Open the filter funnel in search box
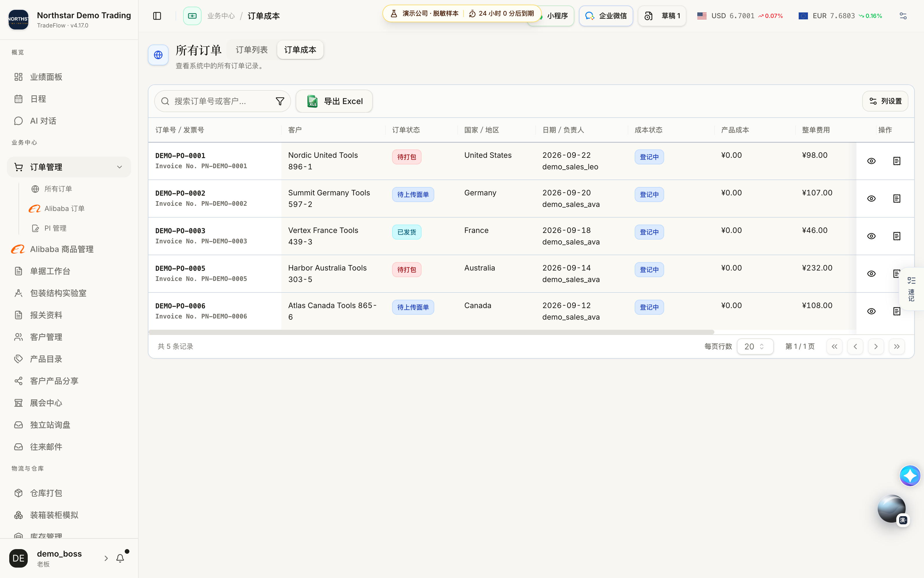 click(x=280, y=101)
